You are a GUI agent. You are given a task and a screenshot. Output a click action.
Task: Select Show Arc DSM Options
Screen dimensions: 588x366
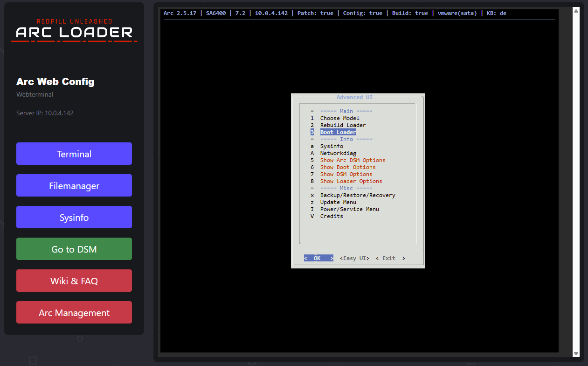(353, 160)
